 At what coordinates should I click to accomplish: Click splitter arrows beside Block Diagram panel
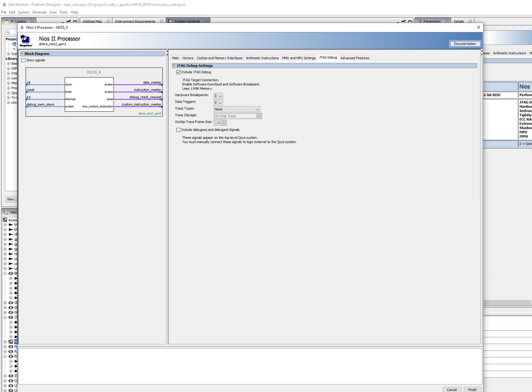click(x=167, y=53)
